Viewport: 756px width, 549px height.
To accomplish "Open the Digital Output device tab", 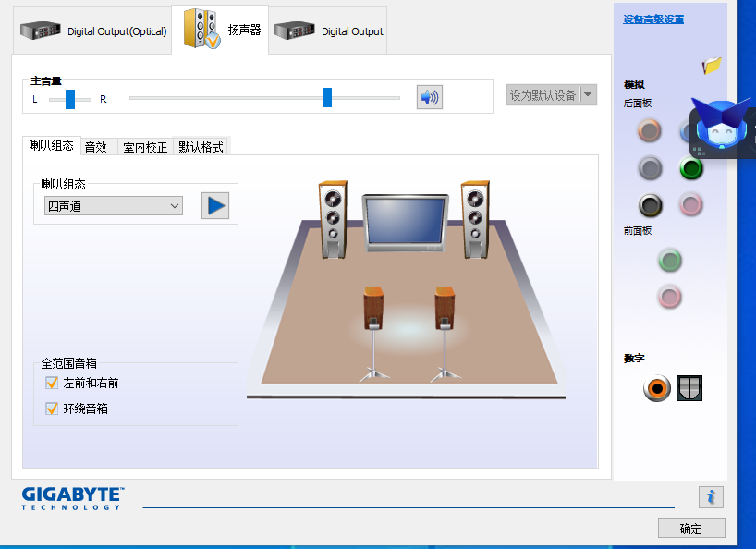I will tap(328, 30).
